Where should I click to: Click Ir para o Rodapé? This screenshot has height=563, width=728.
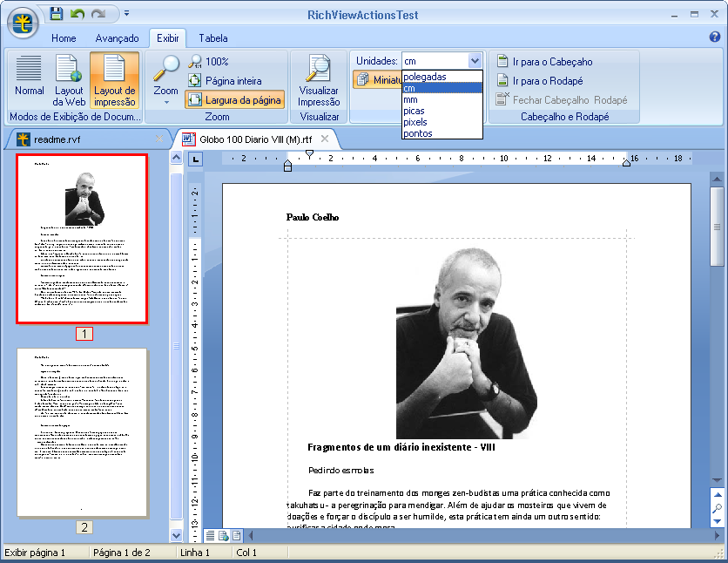540,81
